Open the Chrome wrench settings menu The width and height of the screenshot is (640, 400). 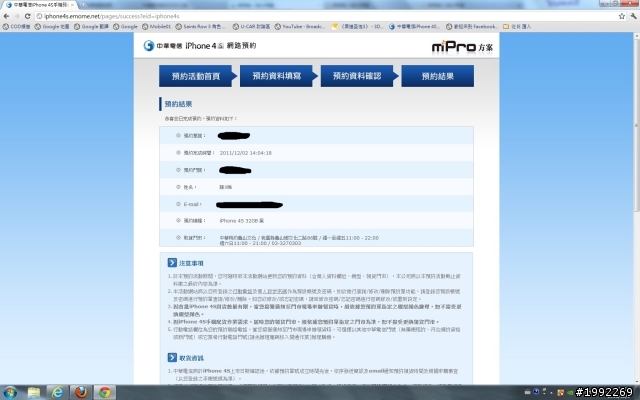[x=633, y=16]
